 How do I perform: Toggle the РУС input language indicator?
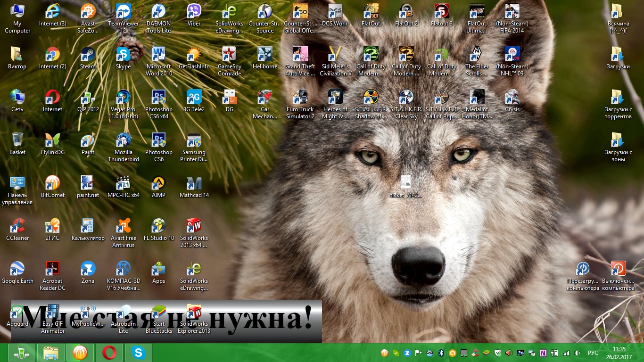point(593,353)
